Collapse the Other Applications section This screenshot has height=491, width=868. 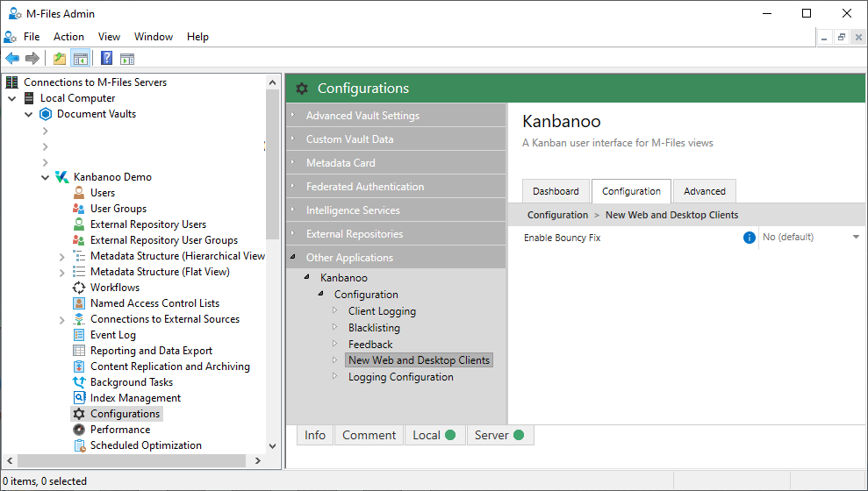coord(293,257)
